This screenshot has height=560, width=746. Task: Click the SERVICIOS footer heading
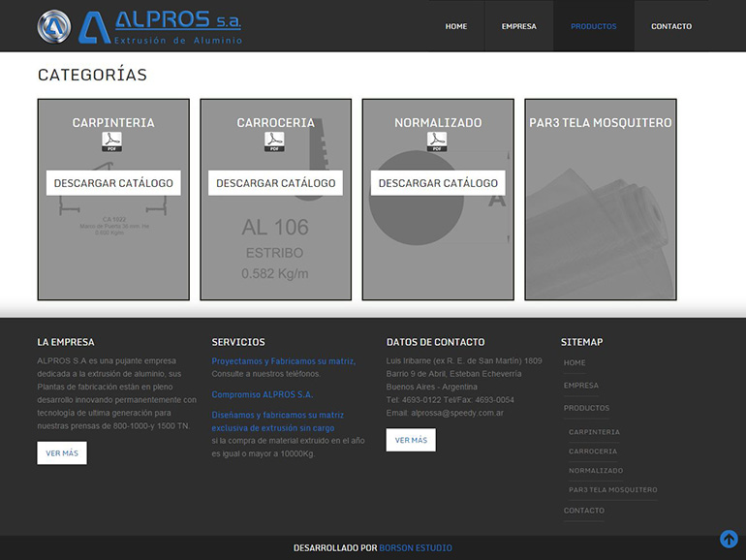pos(238,342)
